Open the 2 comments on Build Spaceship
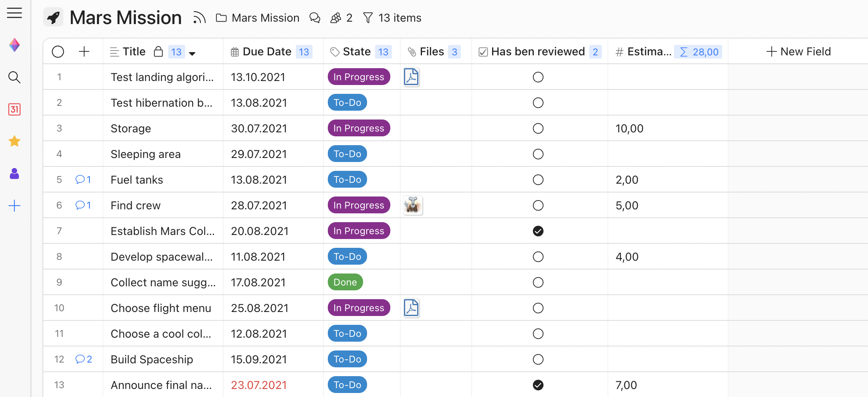The image size is (868, 397). (x=83, y=359)
